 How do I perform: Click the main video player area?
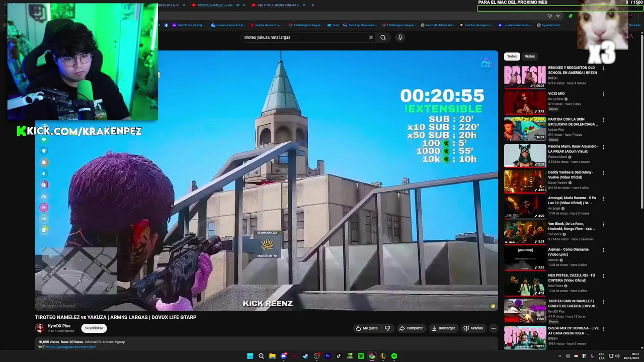pos(267,180)
